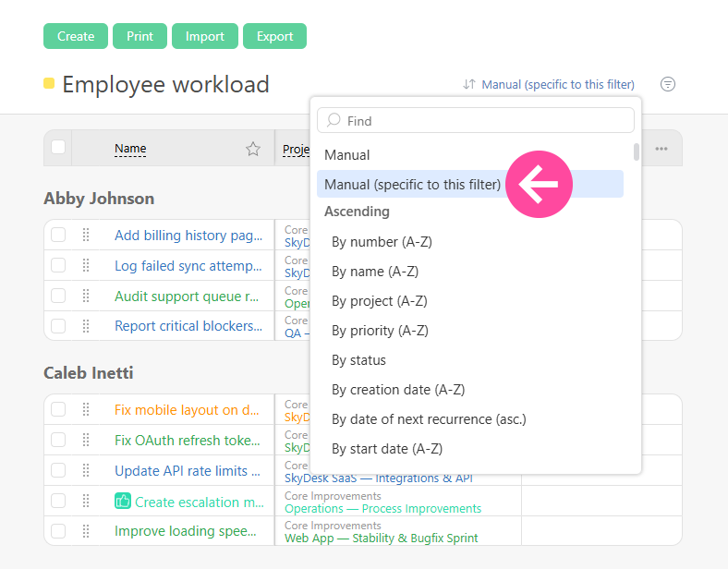Viewport: 728px width, 569px height.
Task: Click drag handle for Improve loading speed task
Action: (86, 531)
